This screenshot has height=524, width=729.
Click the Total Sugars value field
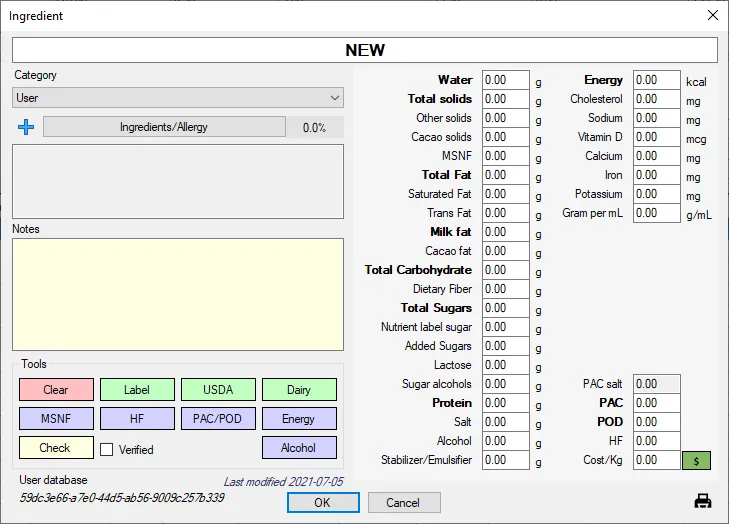click(505, 308)
